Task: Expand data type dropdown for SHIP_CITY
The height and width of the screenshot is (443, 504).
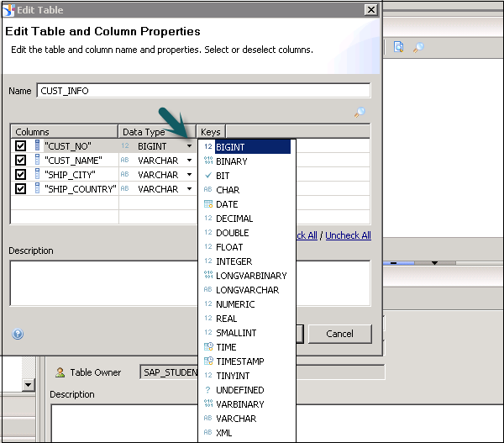Action: coord(189,175)
